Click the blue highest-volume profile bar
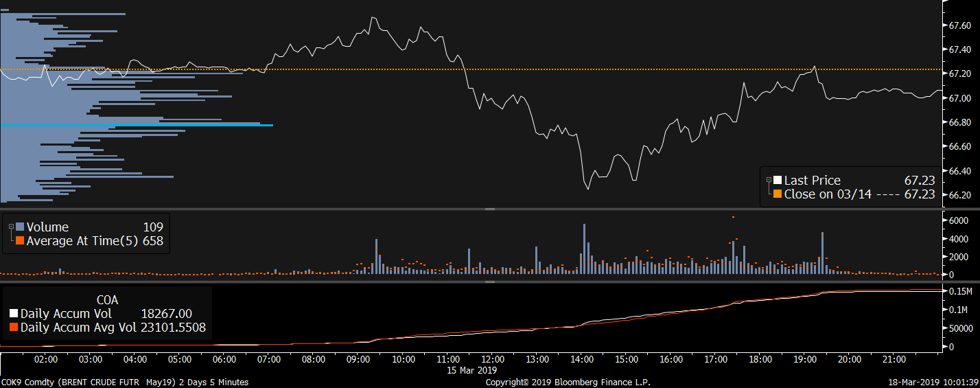Screen dimensions: 980x388 pos(137,125)
